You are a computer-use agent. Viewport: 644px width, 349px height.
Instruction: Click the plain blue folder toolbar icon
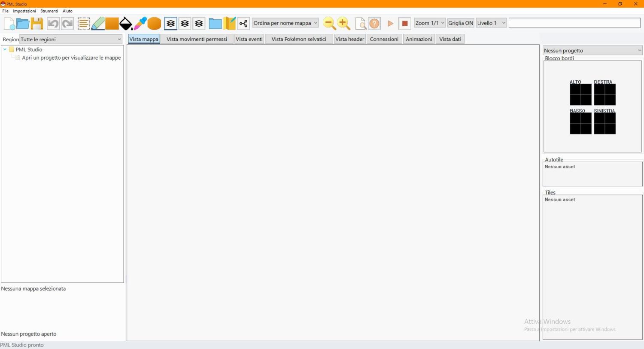(215, 24)
